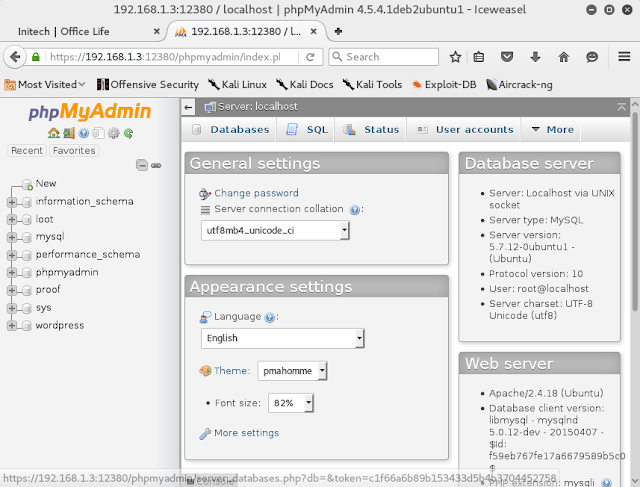Click the green padlock site security icon
This screenshot has width=640, height=487.
point(36,57)
